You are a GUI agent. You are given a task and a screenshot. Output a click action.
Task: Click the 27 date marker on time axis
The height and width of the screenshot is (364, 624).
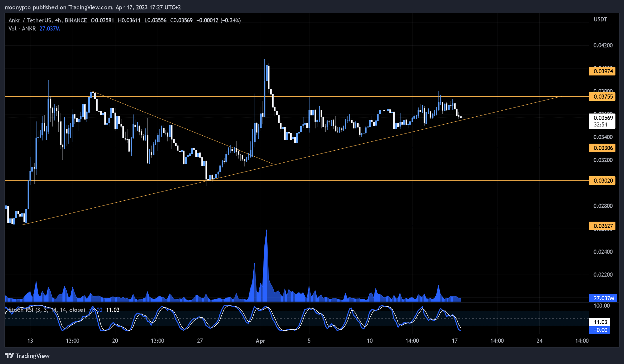(200, 341)
